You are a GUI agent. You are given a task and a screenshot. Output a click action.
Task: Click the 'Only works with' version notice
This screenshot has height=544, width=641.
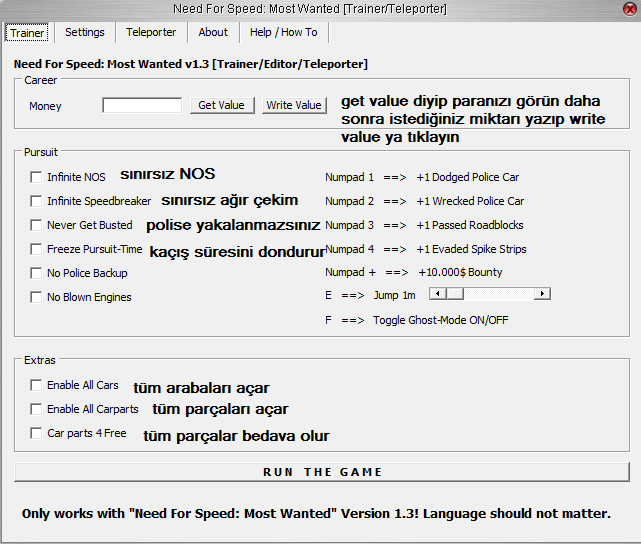pyautogui.click(x=316, y=514)
